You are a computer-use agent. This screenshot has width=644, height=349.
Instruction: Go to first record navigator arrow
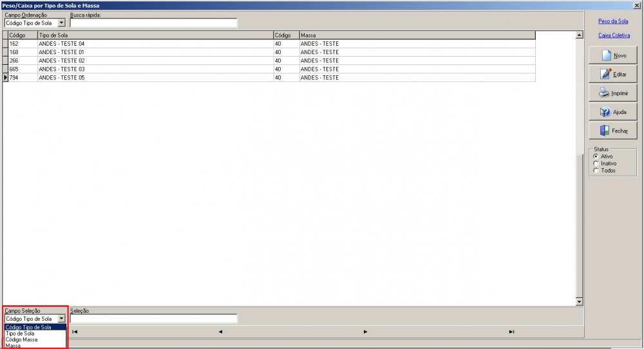tap(75, 332)
